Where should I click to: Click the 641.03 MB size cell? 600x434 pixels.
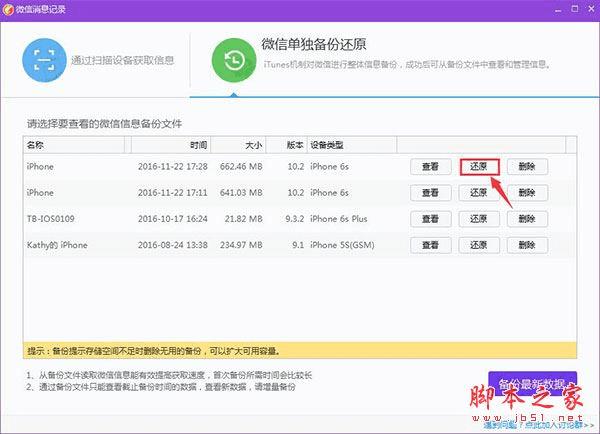[x=241, y=193]
